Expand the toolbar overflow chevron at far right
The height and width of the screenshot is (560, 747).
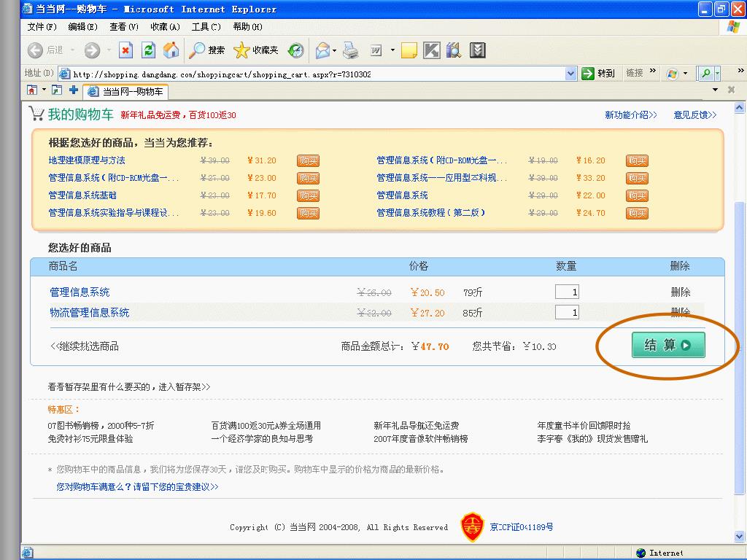741,71
